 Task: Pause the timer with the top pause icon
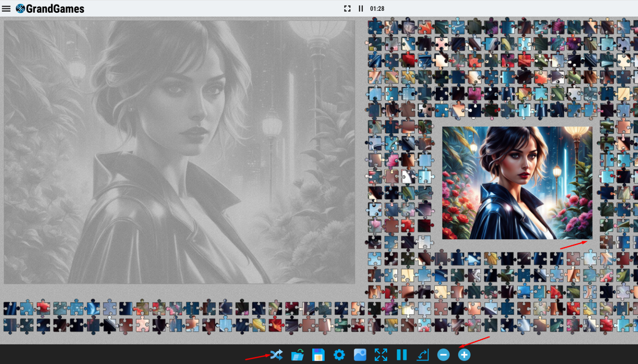point(361,8)
